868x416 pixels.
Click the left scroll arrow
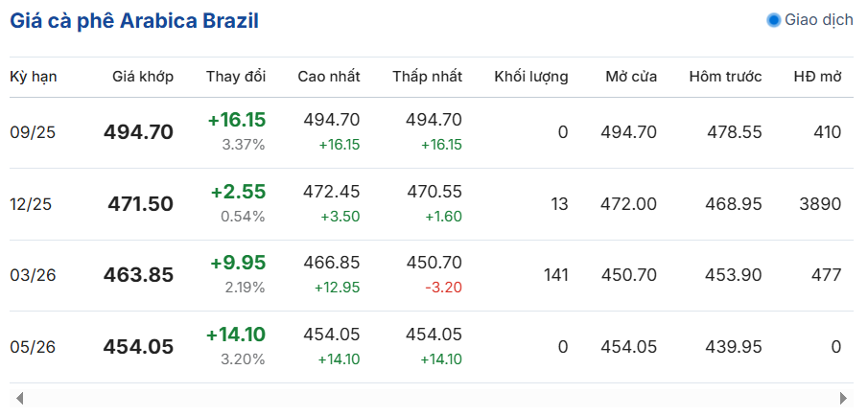point(20,398)
